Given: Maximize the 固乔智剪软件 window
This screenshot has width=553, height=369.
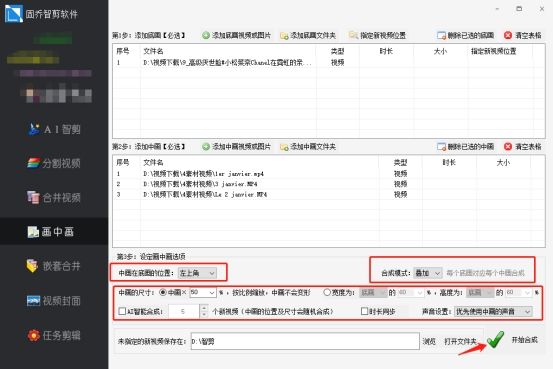Looking at the screenshot, I should tap(519, 9).
